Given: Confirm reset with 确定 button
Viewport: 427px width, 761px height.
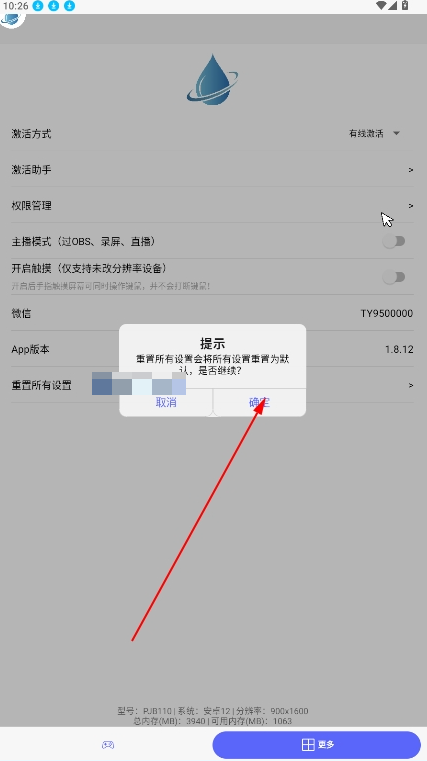Looking at the screenshot, I should point(259,402).
